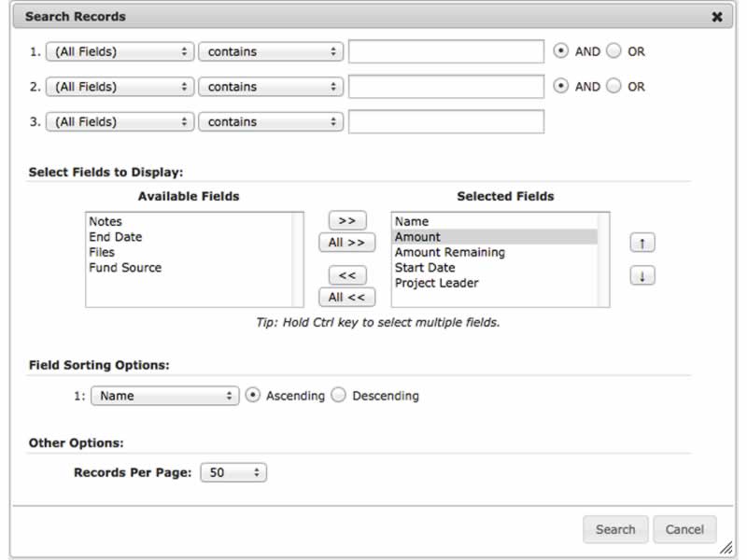Choose Descending sort order
This screenshot has width=747, height=560.
[338, 395]
